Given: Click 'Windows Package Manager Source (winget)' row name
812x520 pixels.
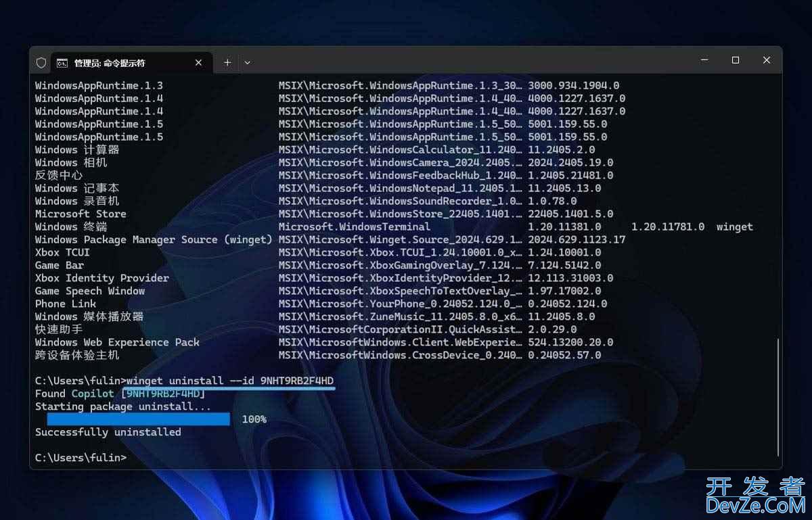Looking at the screenshot, I should coord(154,239).
